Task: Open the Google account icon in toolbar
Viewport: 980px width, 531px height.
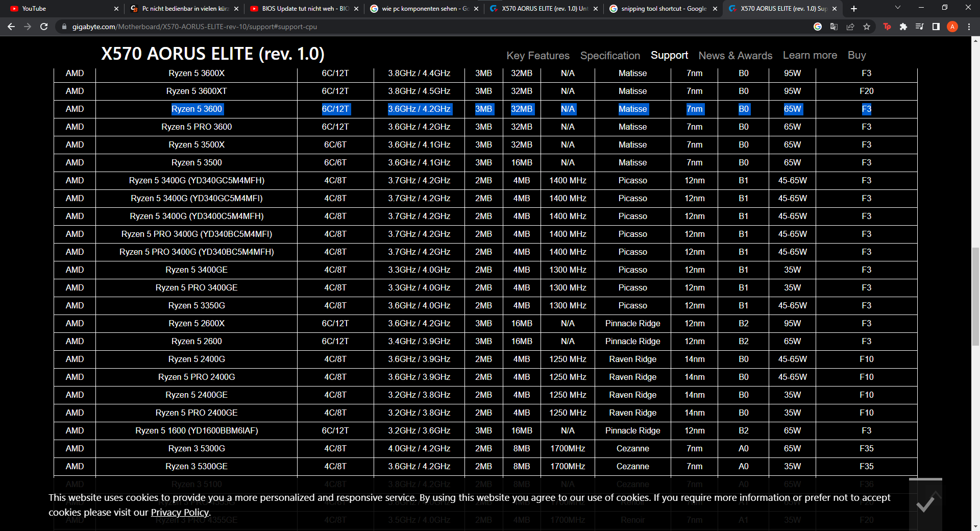Action: [x=818, y=27]
